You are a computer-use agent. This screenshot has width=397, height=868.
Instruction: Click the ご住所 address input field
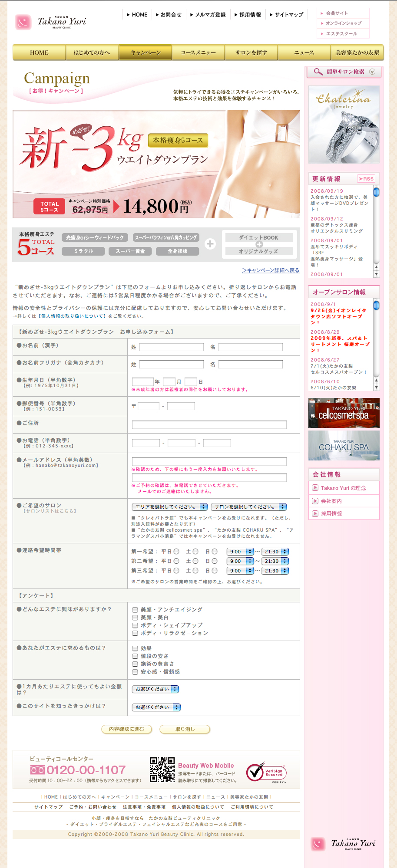click(x=209, y=424)
